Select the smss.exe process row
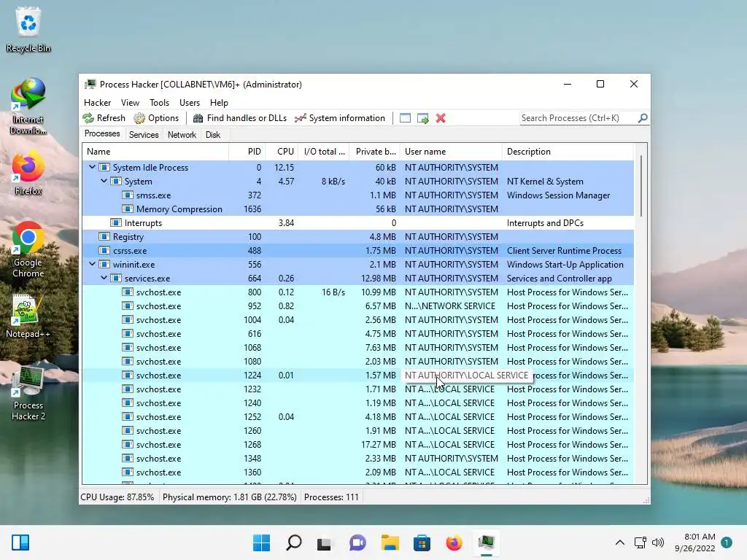This screenshot has width=747, height=560. [357, 195]
